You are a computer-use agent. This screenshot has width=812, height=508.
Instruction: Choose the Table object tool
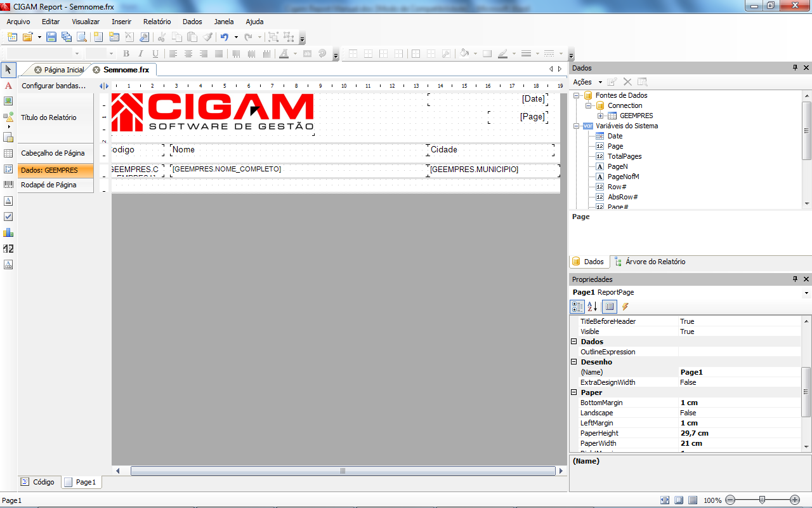click(x=8, y=153)
